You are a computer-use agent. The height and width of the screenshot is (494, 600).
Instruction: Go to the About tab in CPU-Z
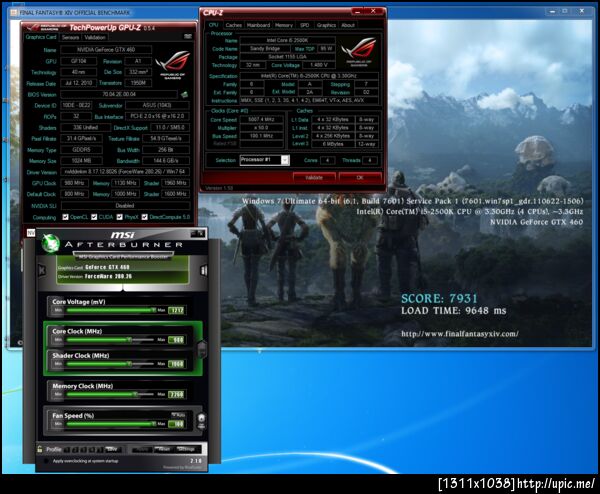[348, 25]
